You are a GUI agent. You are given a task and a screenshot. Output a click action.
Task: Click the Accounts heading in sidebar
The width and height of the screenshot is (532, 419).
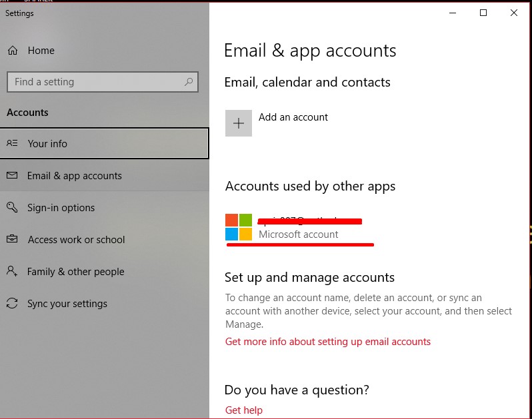27,113
